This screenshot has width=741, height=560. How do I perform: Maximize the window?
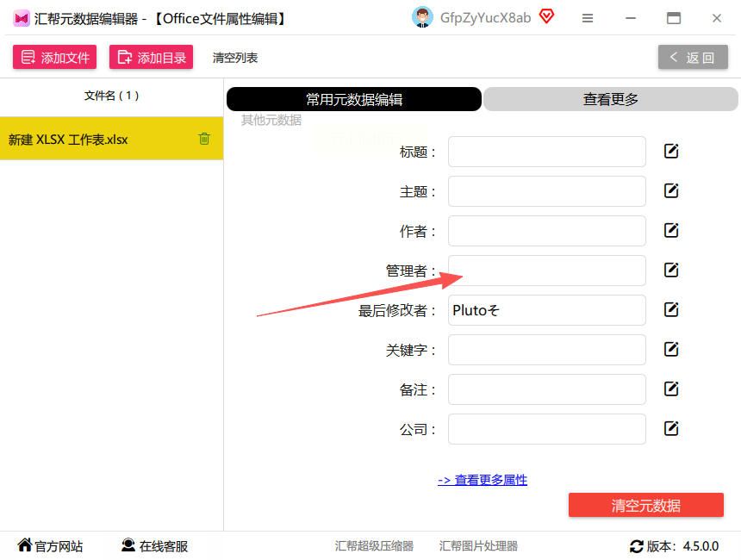tap(674, 18)
